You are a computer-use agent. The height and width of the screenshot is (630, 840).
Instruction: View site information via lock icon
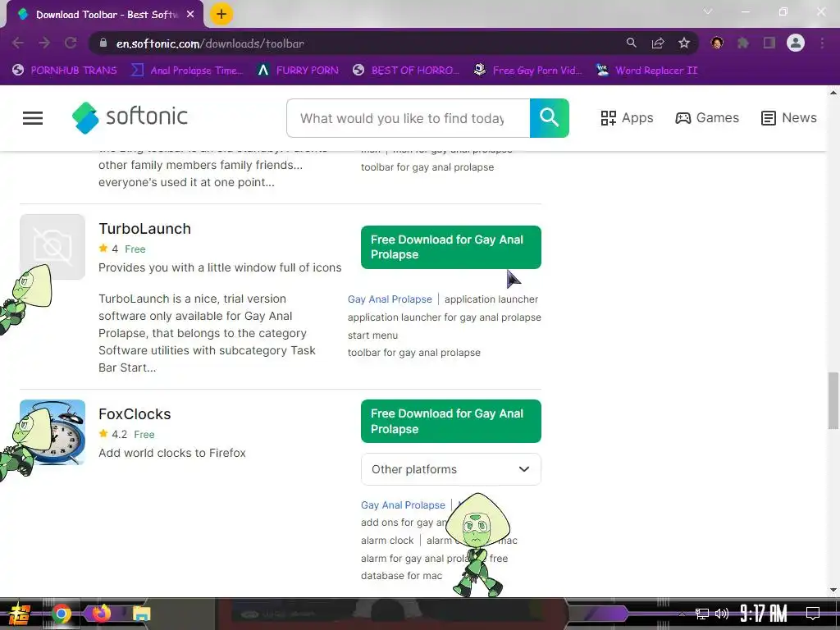click(103, 43)
